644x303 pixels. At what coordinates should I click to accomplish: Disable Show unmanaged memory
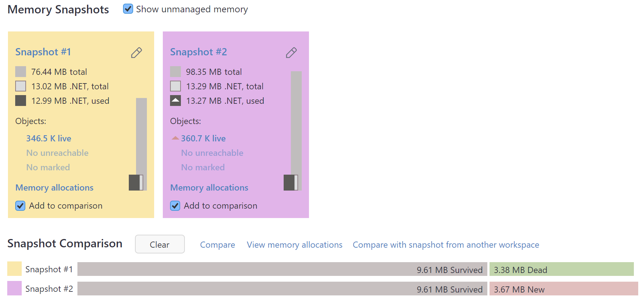[x=128, y=9]
